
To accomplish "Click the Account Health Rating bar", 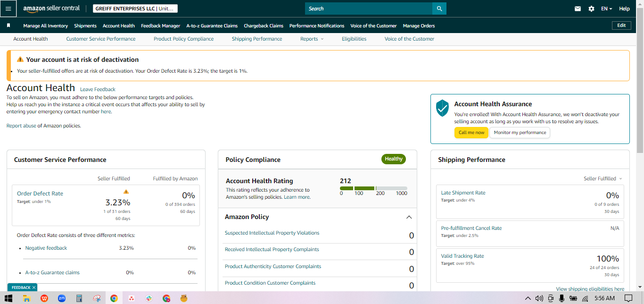I will pyautogui.click(x=373, y=188).
